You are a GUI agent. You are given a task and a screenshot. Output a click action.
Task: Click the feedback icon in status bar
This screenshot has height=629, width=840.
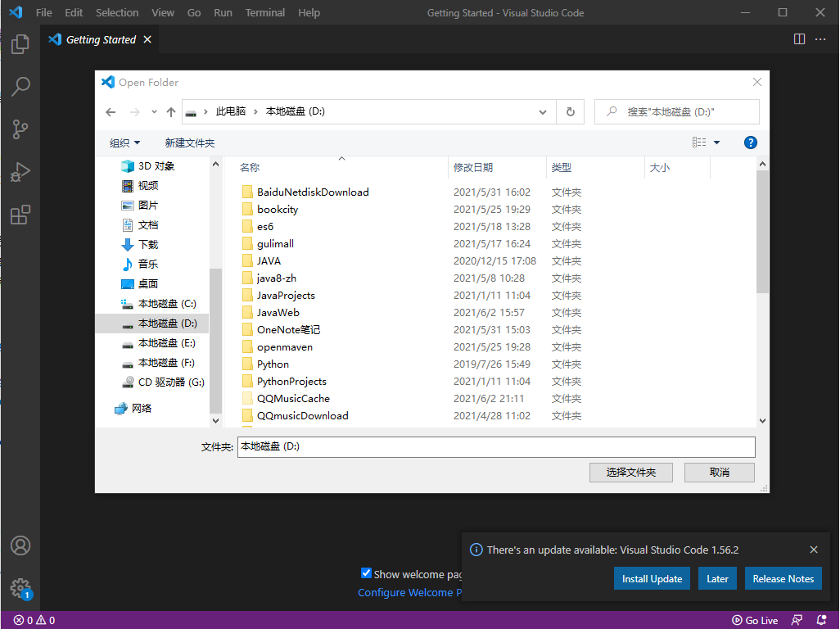pos(797,620)
